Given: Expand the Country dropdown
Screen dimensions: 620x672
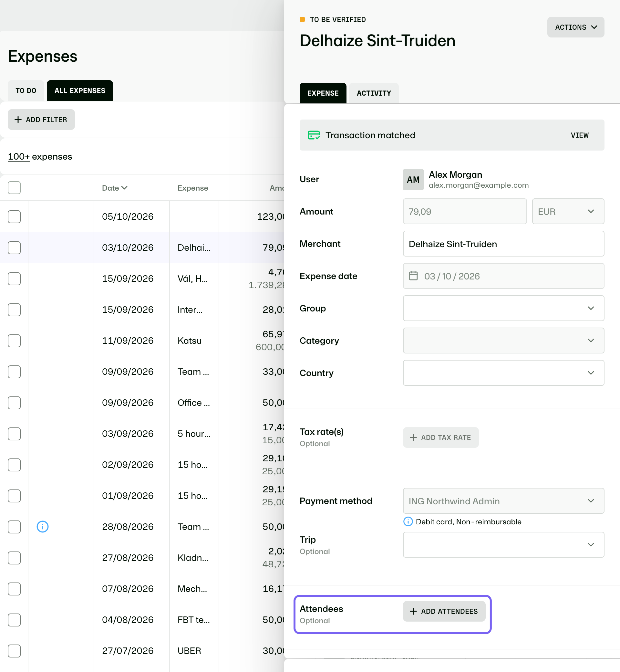Looking at the screenshot, I should click(x=503, y=373).
